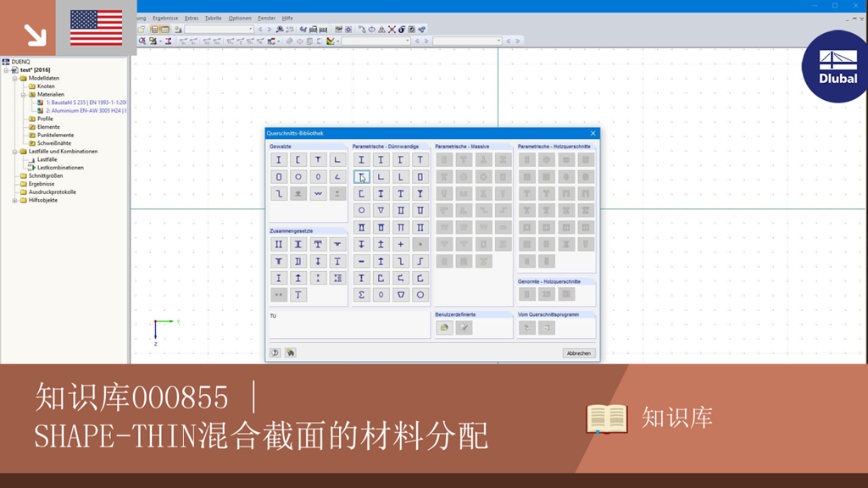Viewport: 868px width, 488px height.
Task: Collapse the Modelldaten folder
Action: [x=15, y=79]
